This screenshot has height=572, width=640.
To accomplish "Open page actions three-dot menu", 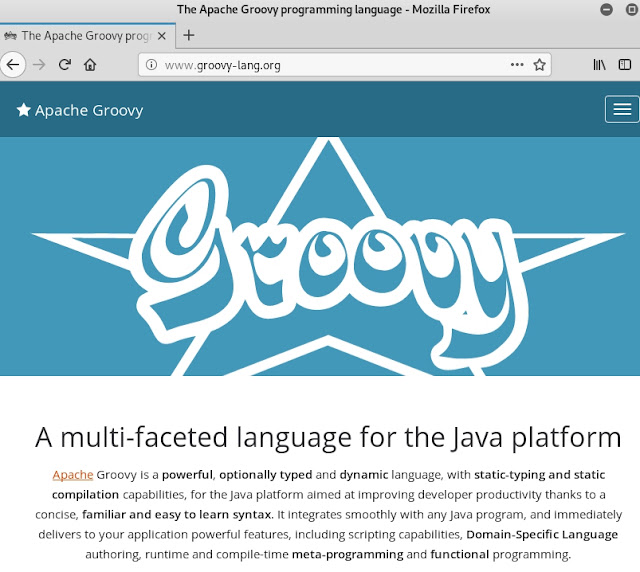I will click(517, 65).
